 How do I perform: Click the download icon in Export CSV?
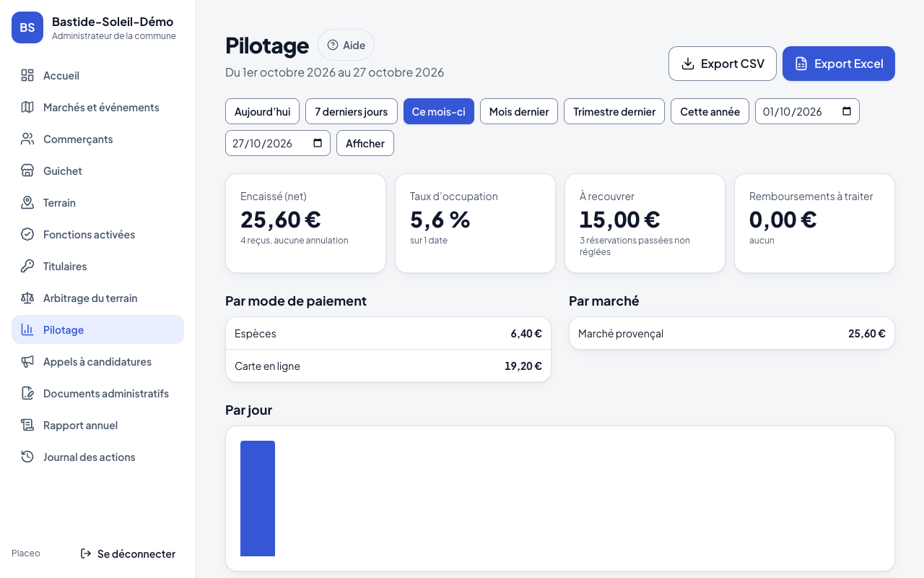[688, 64]
